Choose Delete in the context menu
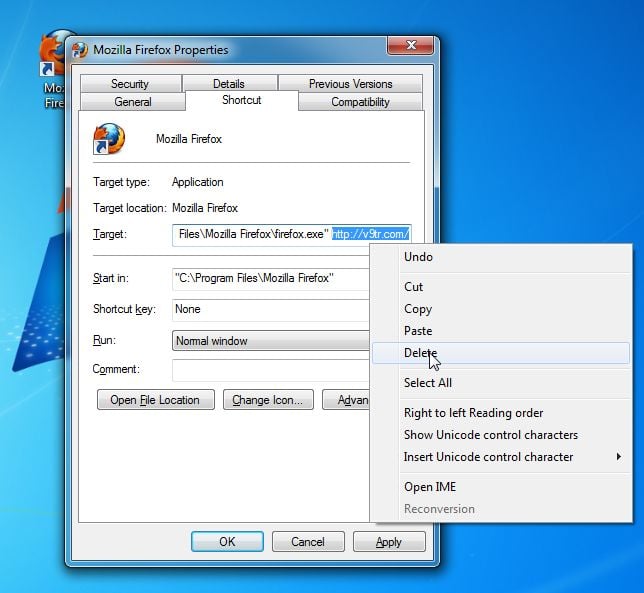This screenshot has height=593, width=644. point(501,353)
